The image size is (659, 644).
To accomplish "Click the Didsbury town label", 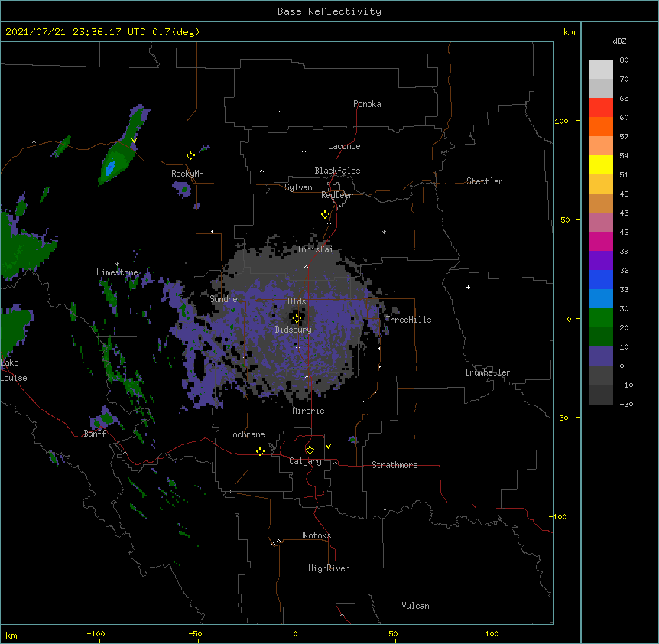I will click(x=294, y=330).
